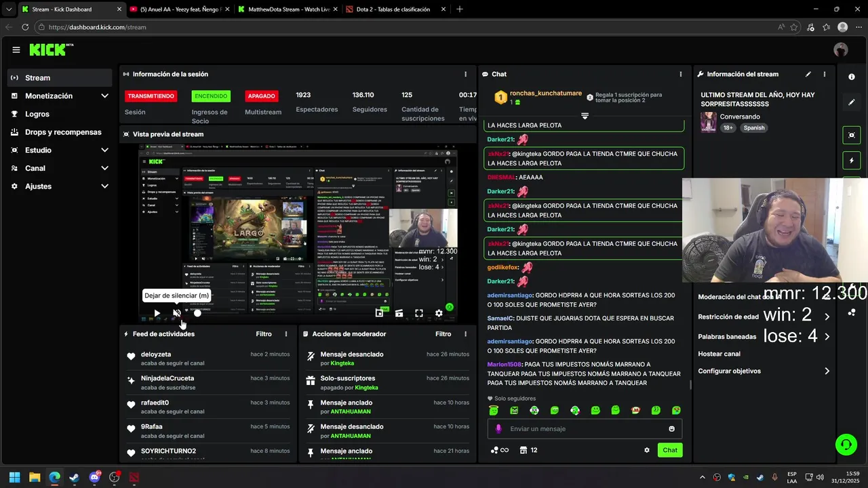Screen dimensions: 868x488
Task: Play the stream preview video
Action: coord(157,313)
